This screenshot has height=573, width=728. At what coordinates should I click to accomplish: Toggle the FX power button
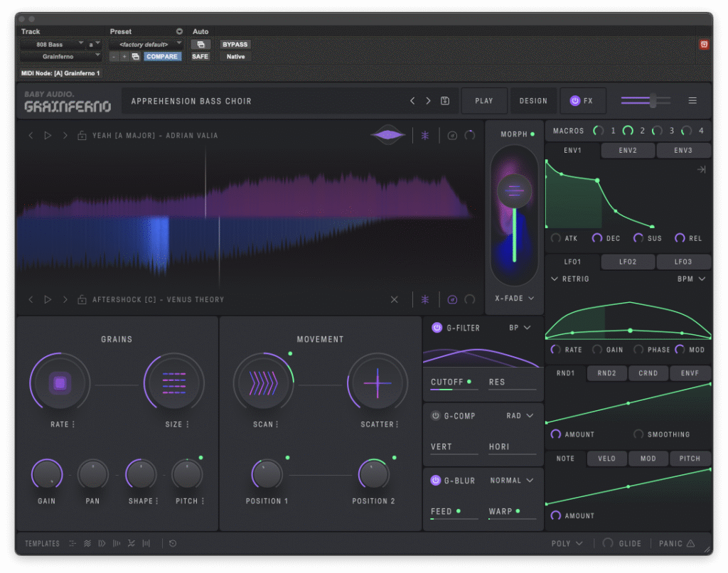(574, 101)
